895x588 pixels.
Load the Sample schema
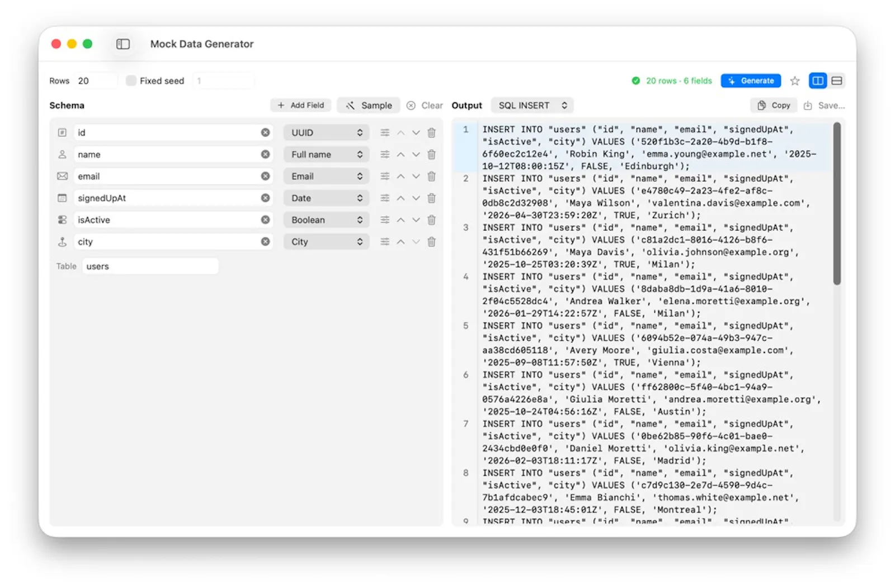click(x=369, y=105)
